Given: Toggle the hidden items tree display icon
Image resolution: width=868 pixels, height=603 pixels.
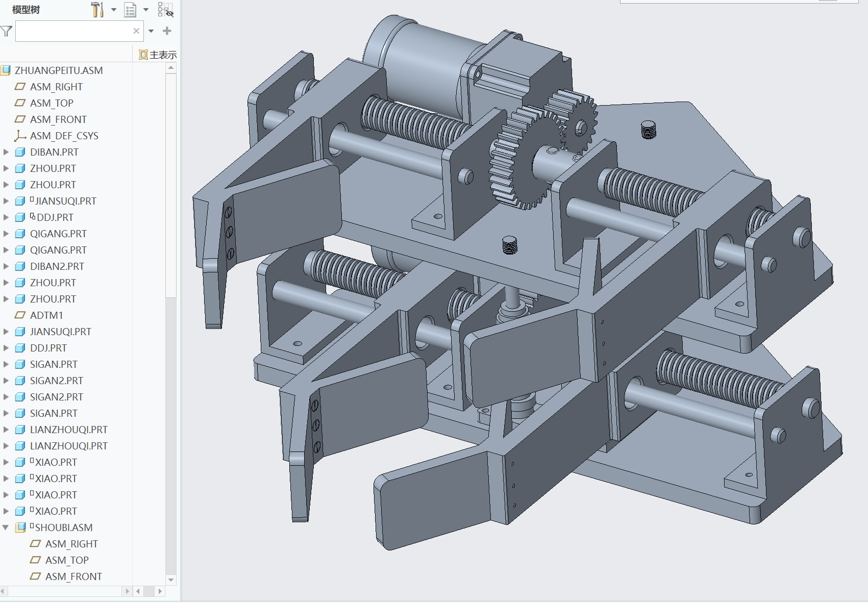Looking at the screenshot, I should (x=165, y=10).
